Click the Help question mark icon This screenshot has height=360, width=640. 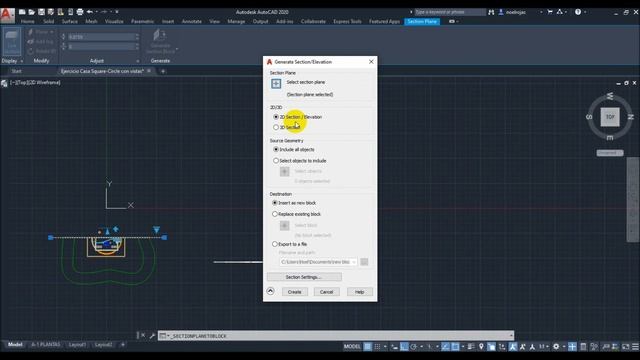point(578,12)
